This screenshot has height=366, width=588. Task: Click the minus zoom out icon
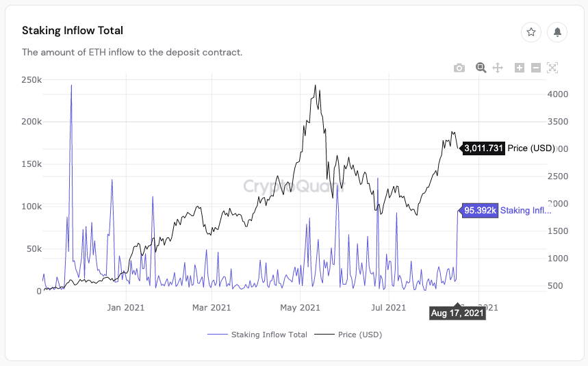536,68
